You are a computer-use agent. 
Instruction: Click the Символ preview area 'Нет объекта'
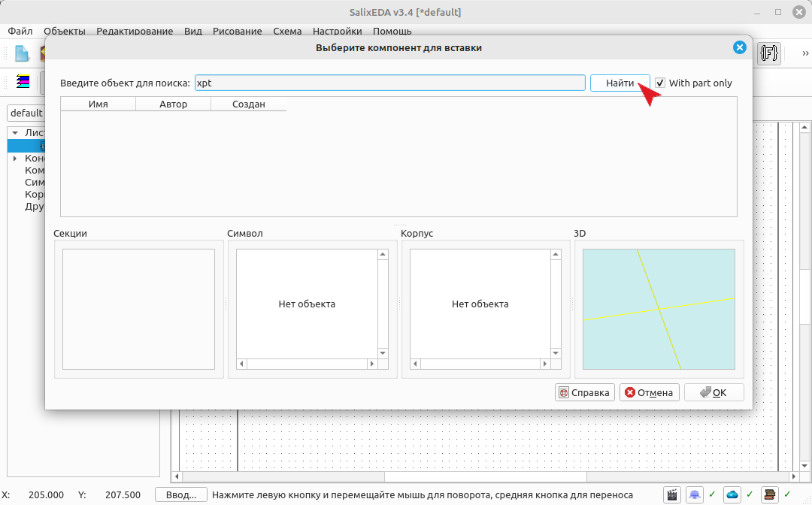[307, 304]
